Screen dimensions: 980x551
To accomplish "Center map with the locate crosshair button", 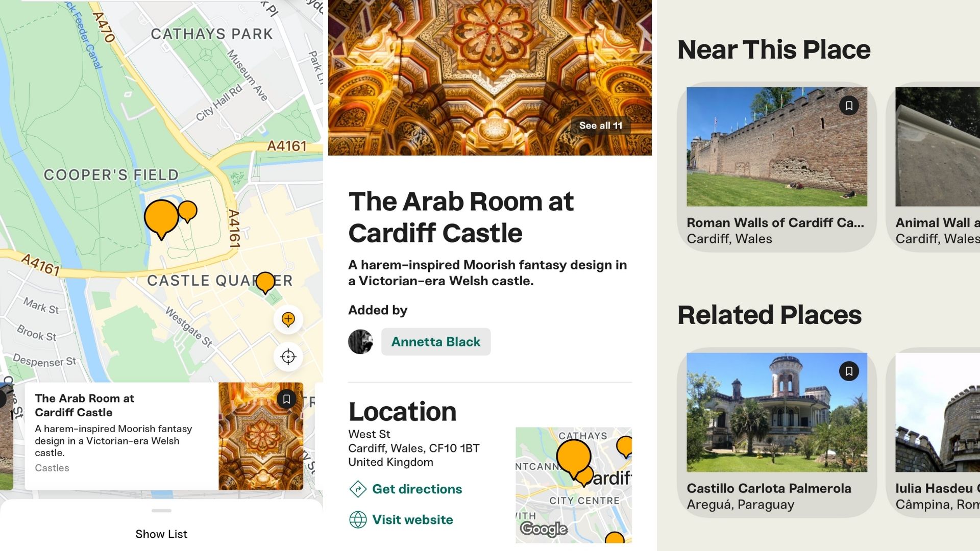I will point(288,357).
